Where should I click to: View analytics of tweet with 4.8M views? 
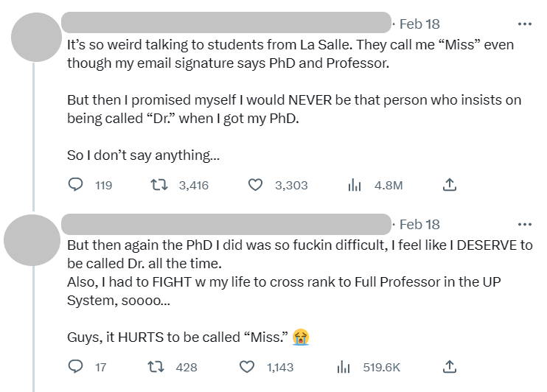tap(355, 184)
